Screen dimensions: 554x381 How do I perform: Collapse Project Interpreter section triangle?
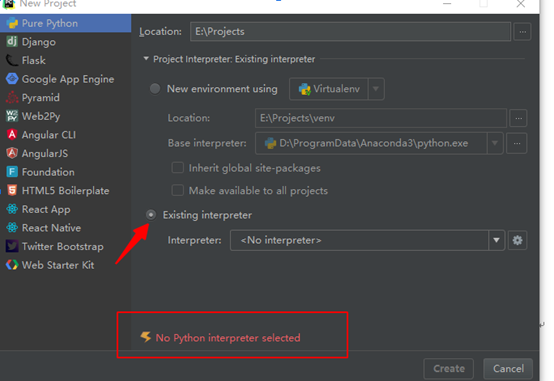(x=146, y=59)
